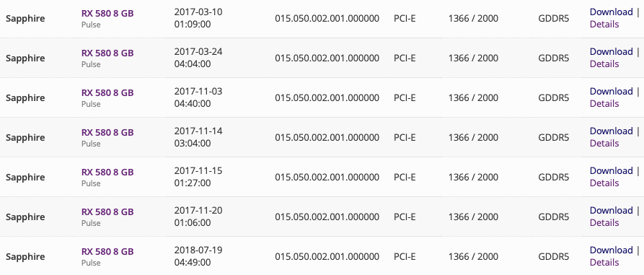Open Details for 2017-11-14 entry
This screenshot has width=644, height=275.
tap(604, 144)
